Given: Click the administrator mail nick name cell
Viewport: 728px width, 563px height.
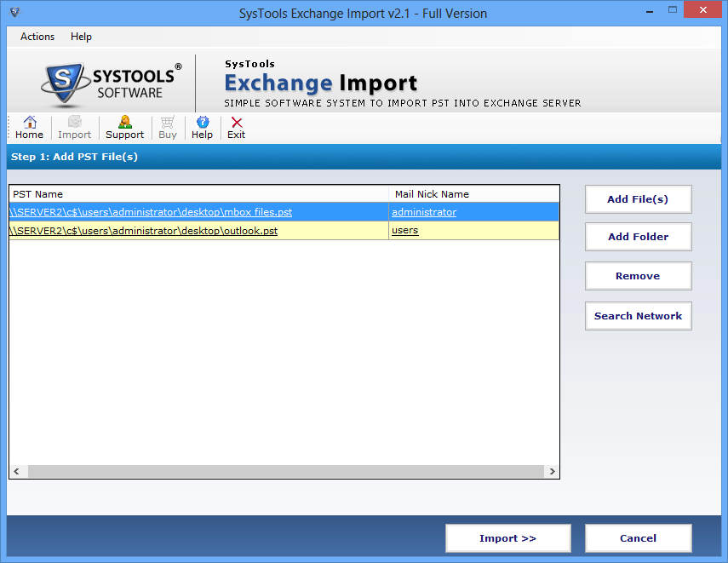Looking at the screenshot, I should (473, 212).
